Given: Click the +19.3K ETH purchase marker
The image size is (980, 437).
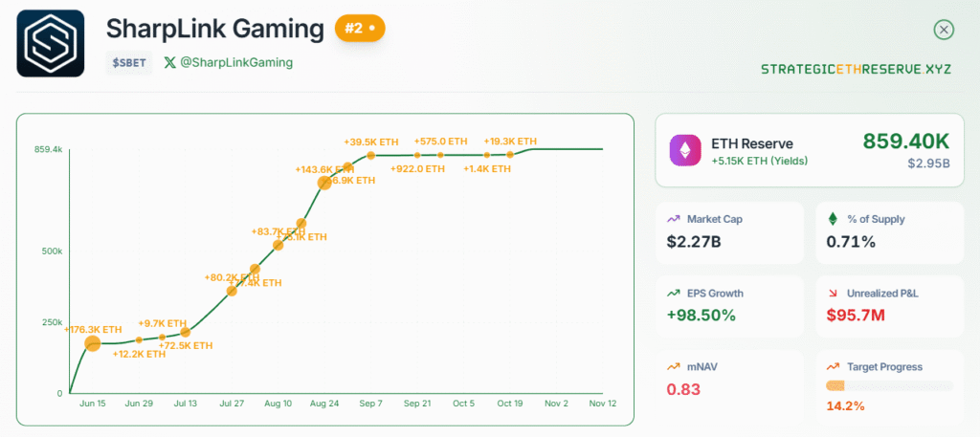Looking at the screenshot, I should pyautogui.click(x=510, y=154).
